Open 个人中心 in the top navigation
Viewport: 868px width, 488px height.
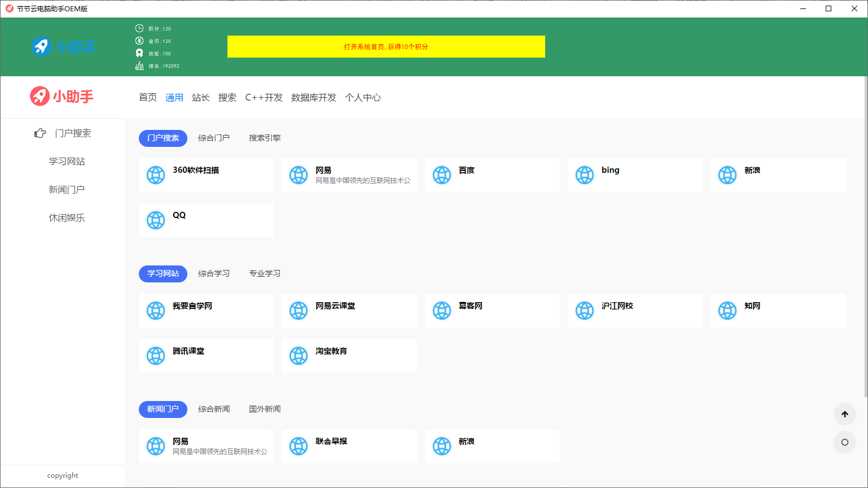click(363, 97)
